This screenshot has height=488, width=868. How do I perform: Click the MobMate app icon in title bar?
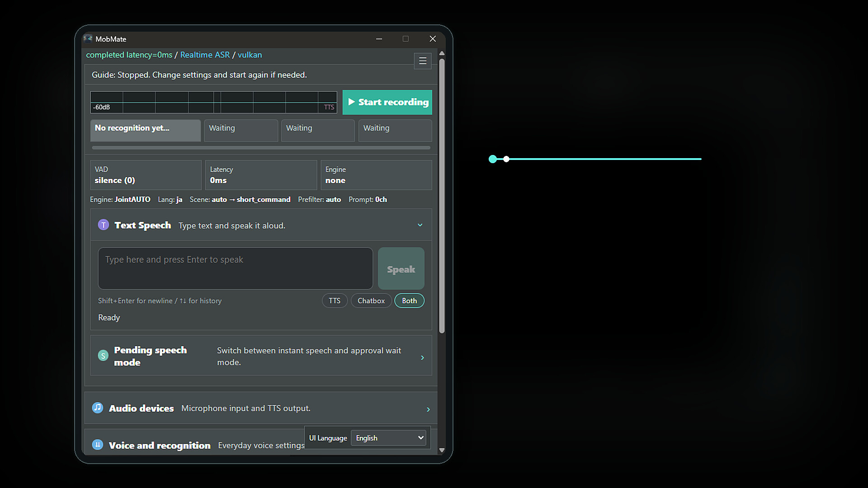point(88,39)
